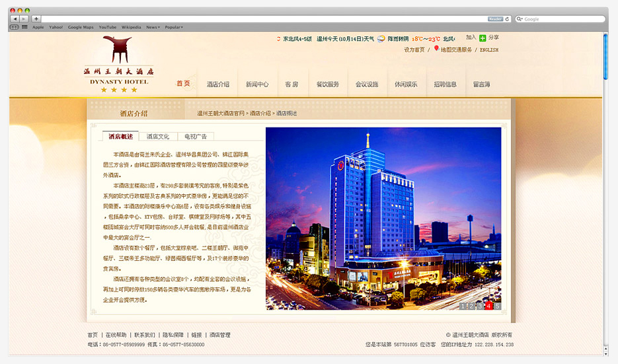Click the add bookmark plus button
Screen dimensions: 618x364
coord(36,19)
